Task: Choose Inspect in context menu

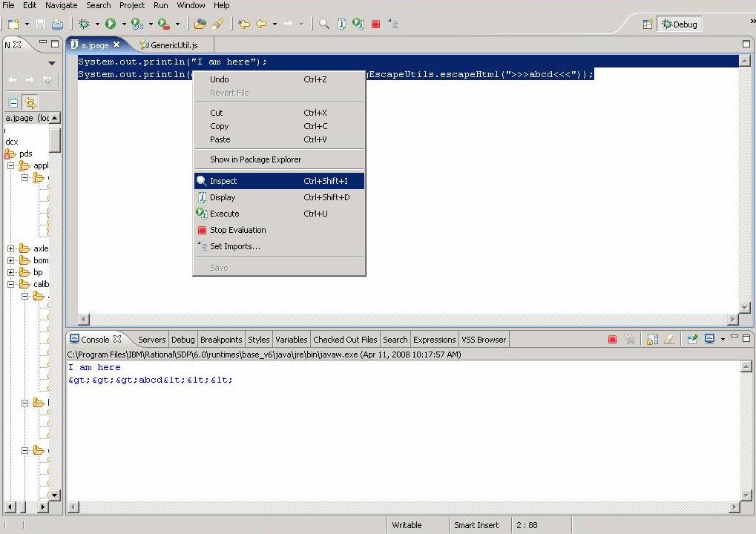Action: click(279, 181)
